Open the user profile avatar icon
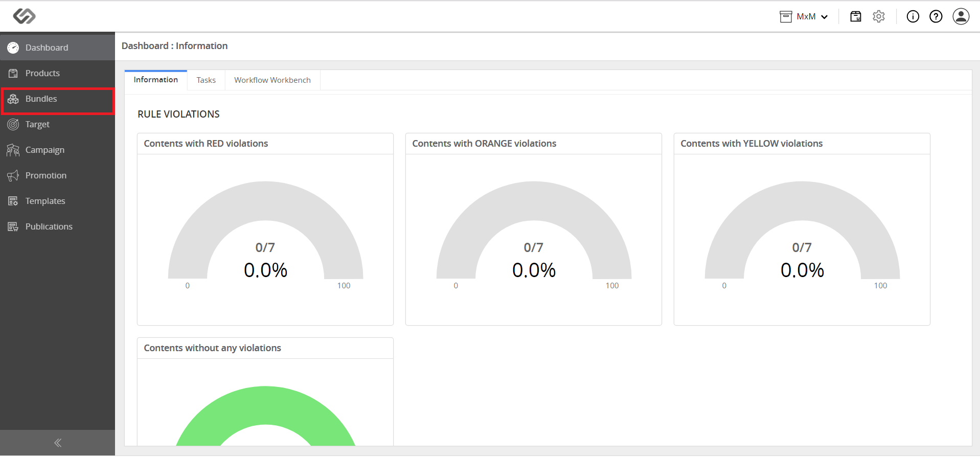This screenshot has height=457, width=980. click(961, 16)
